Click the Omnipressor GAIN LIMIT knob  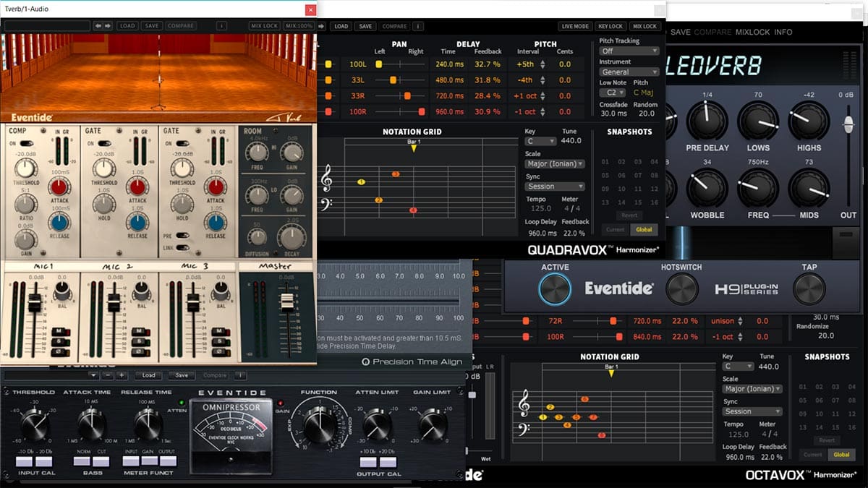433,424
